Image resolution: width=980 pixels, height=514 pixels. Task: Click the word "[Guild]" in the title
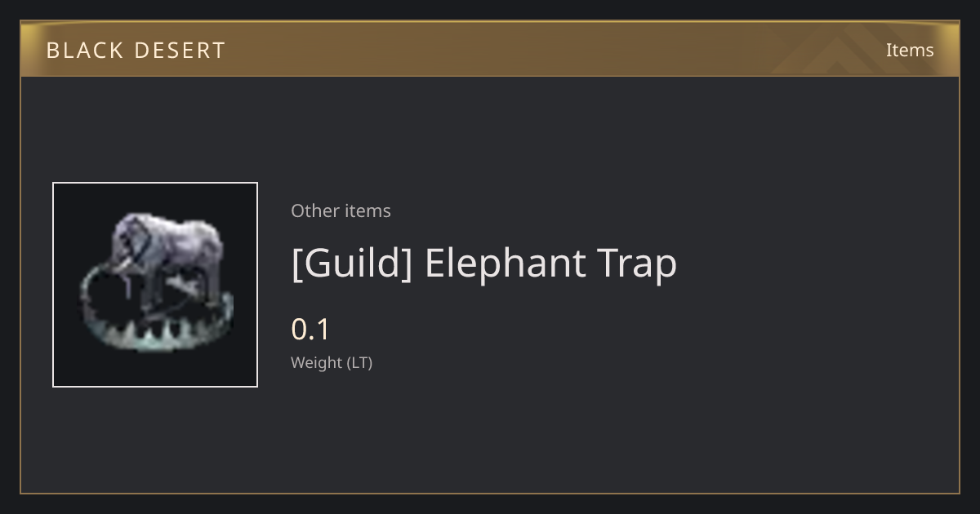(x=351, y=264)
